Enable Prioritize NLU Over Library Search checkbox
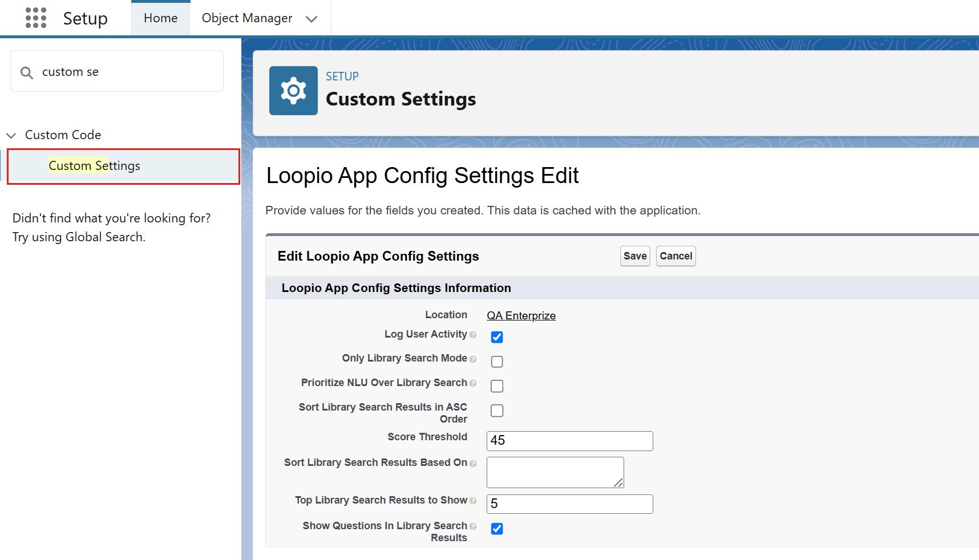The image size is (979, 560). [x=497, y=386]
